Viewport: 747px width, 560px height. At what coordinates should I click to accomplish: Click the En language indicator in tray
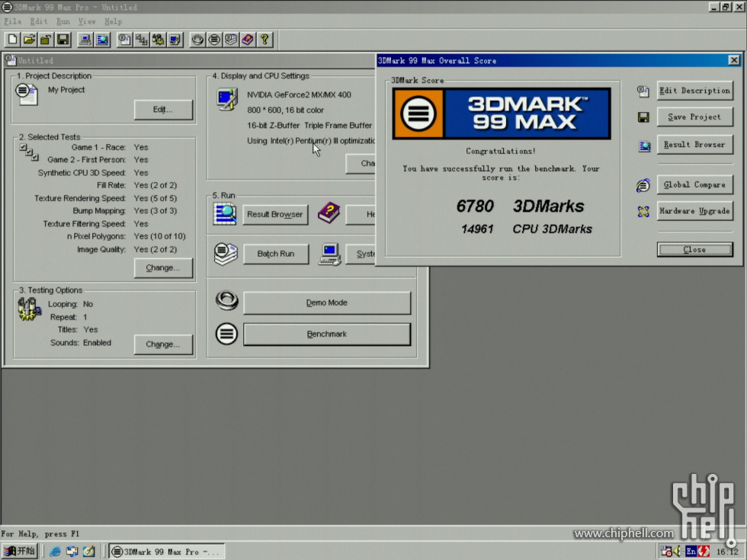(x=691, y=552)
